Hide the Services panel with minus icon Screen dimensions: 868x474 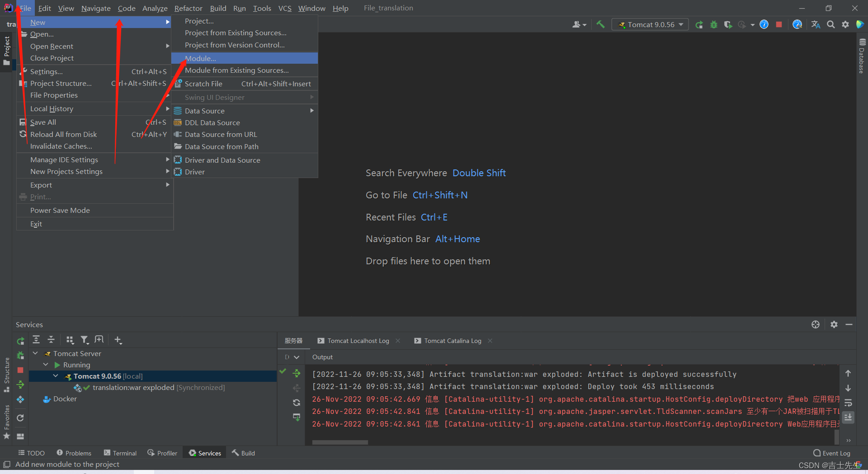coord(849,324)
